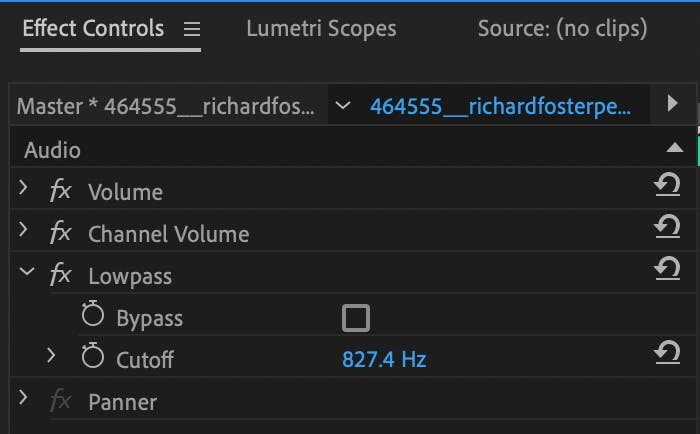Image resolution: width=700 pixels, height=434 pixels.
Task: Toggle the Lowpass fx on/off
Action: (x=60, y=275)
